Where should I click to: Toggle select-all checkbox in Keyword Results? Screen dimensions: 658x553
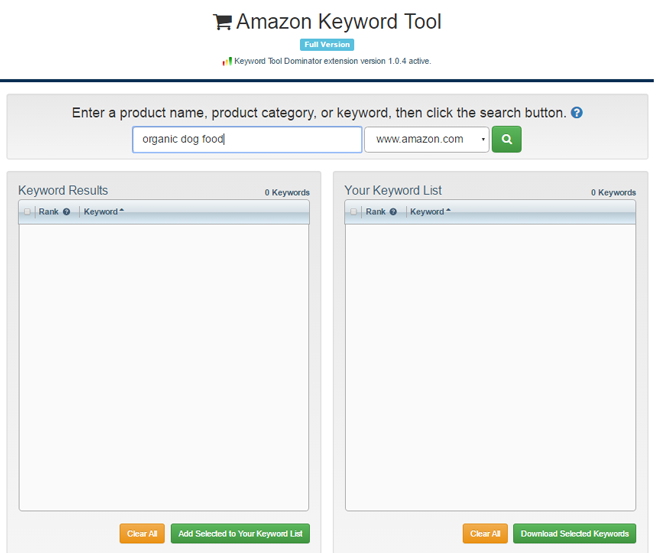coord(27,211)
